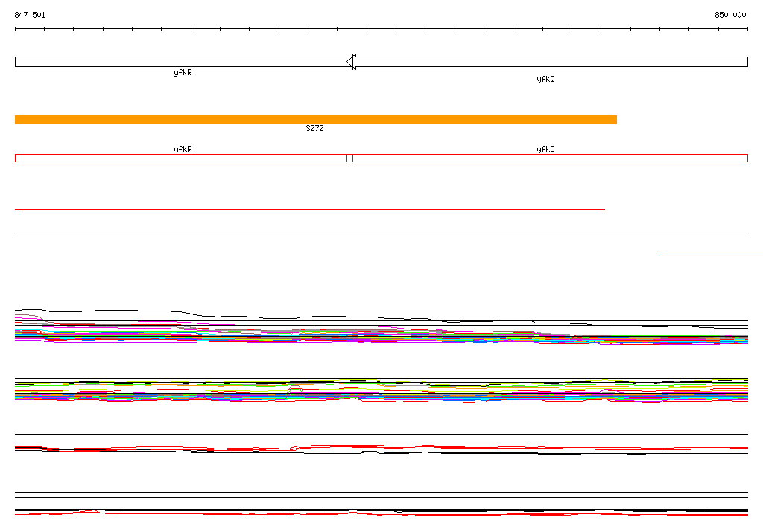Click the yfkR label above the red box
Image resolution: width=763 pixels, height=532 pixels.
point(183,149)
